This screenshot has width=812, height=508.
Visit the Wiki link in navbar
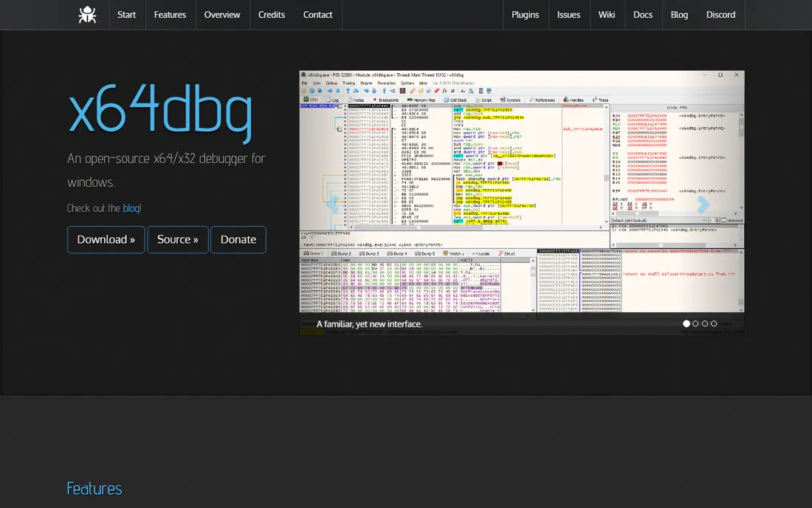point(606,15)
